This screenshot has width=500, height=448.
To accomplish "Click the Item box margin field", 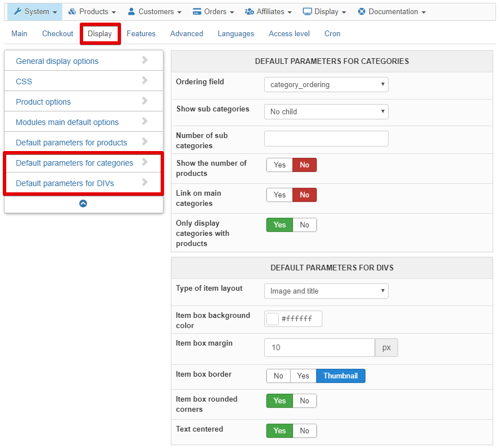I will click(320, 347).
